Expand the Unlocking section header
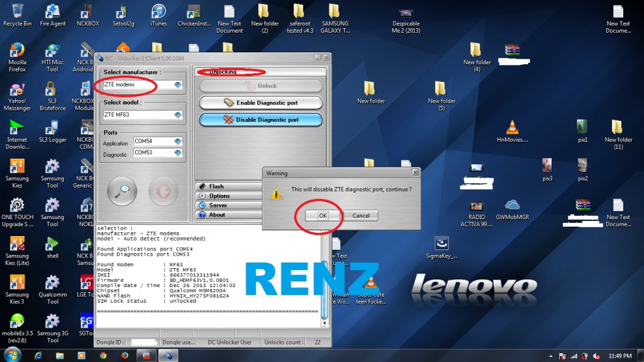This screenshot has height=362, width=644. click(x=261, y=72)
